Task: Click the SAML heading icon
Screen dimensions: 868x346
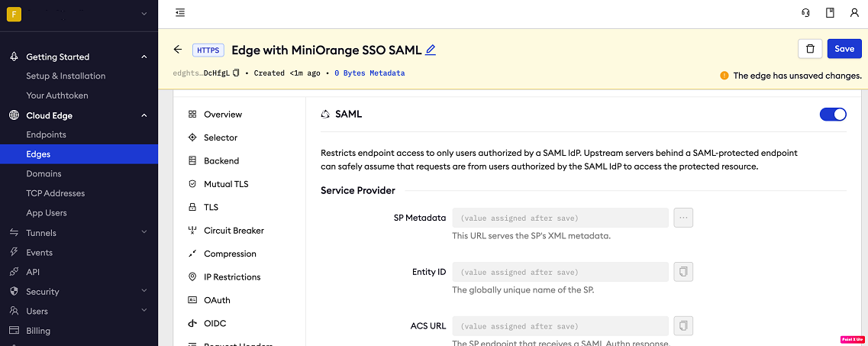Action: point(325,114)
